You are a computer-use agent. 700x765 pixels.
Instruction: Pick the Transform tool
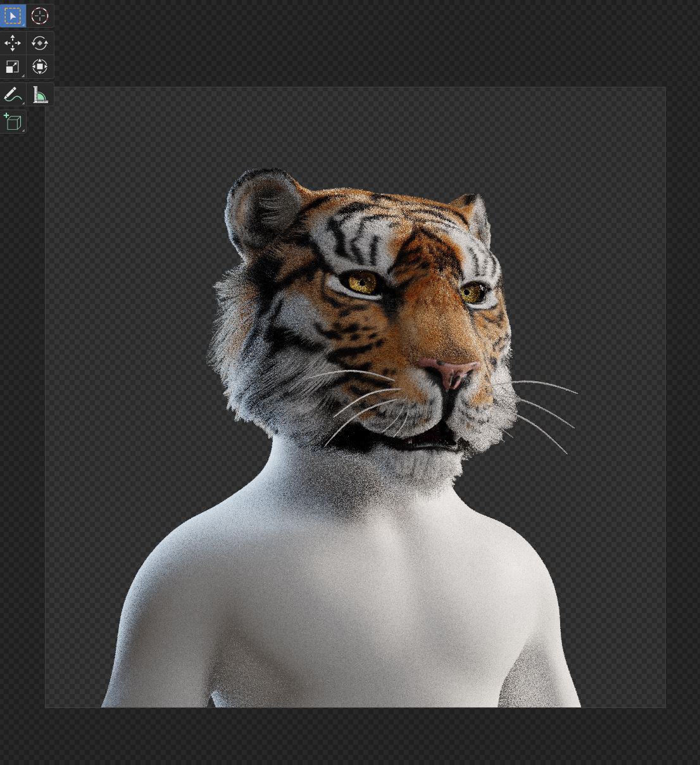click(x=40, y=67)
